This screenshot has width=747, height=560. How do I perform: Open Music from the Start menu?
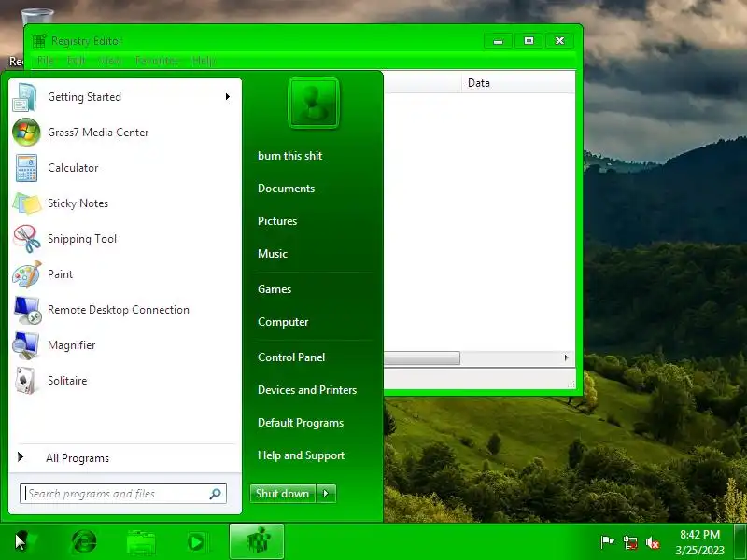pyautogui.click(x=273, y=254)
